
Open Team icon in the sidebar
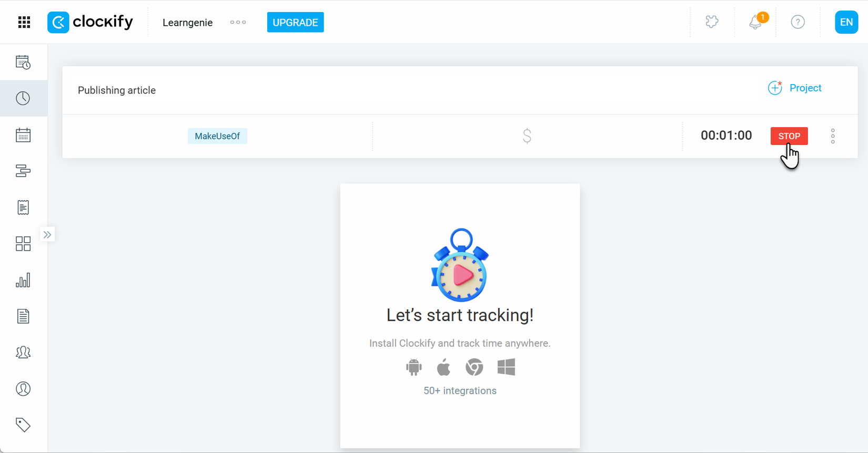(23, 352)
